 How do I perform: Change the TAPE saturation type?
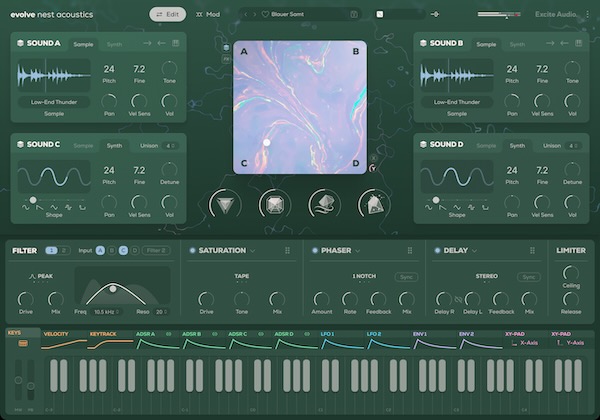241,276
